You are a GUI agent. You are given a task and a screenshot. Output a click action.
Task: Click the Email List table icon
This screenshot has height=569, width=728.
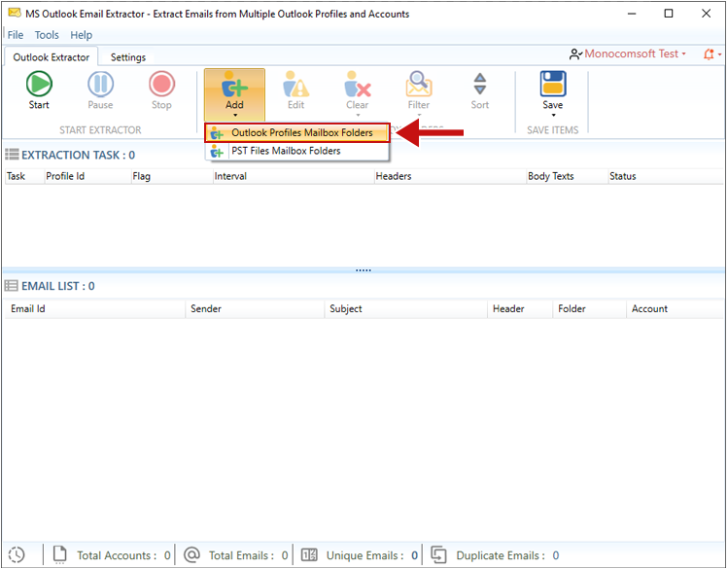point(11,286)
